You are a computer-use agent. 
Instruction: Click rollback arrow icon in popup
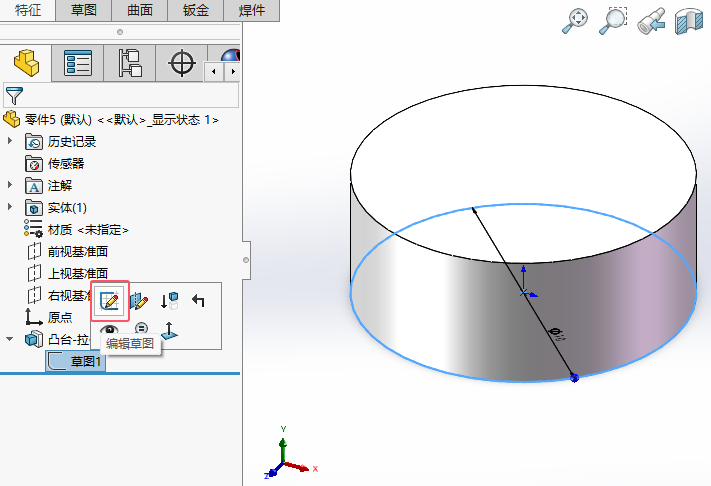[x=198, y=300]
